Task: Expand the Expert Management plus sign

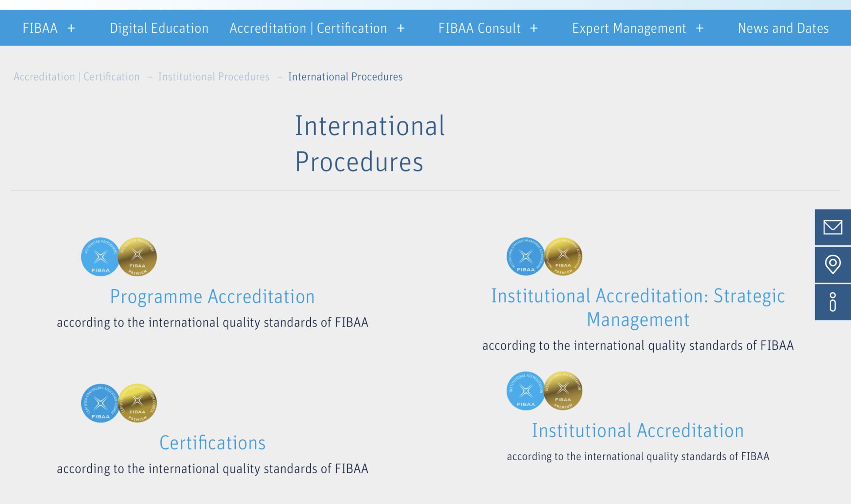Action: 699,28
